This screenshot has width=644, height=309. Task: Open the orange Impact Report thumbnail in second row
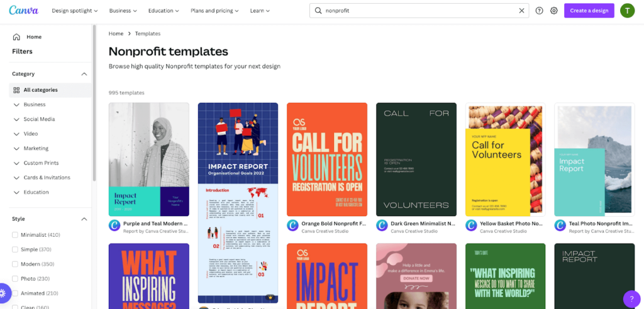327,276
